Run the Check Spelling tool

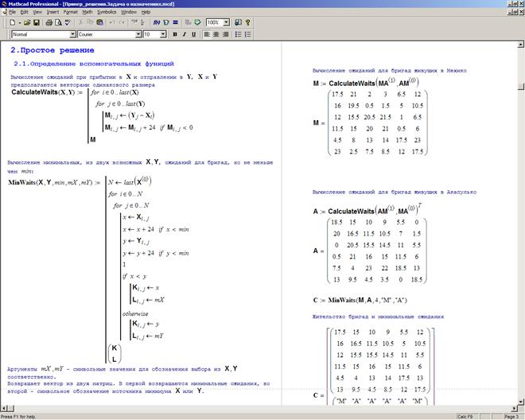tap(68, 22)
